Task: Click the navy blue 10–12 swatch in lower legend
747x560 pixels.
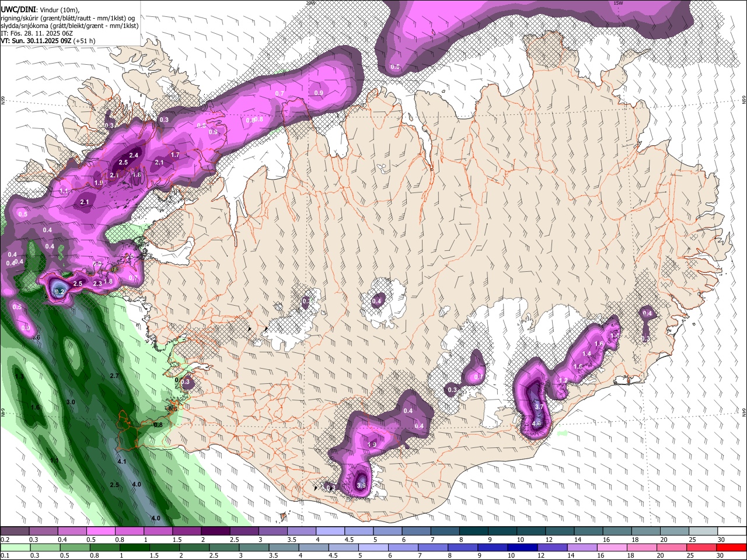Action: click(x=521, y=547)
